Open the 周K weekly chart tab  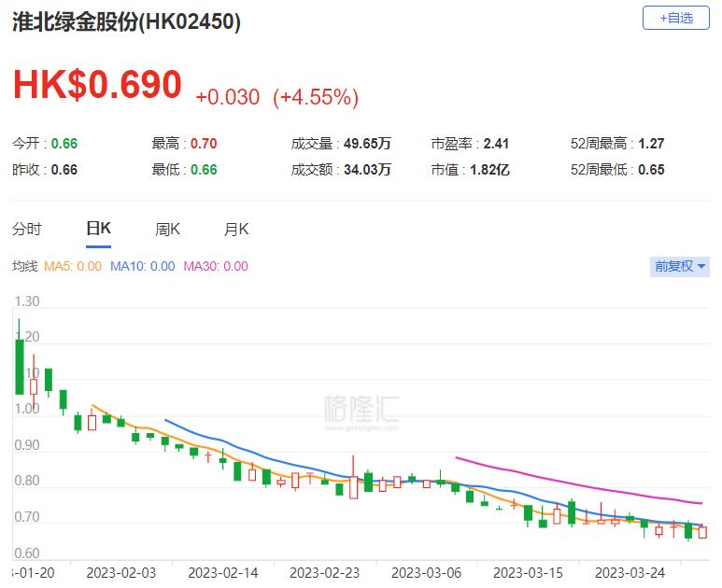tap(167, 229)
